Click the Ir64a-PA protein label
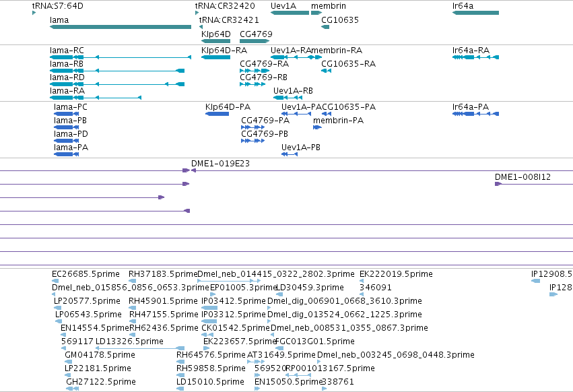This screenshot has height=392, width=573. pyautogui.click(x=470, y=107)
